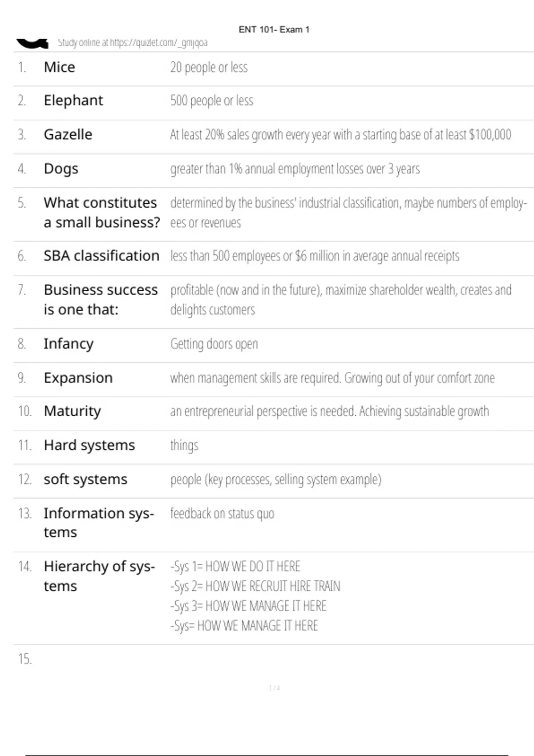Screen dimensions: 534x756
Task: Select the Gazelle term
Action: [68, 134]
